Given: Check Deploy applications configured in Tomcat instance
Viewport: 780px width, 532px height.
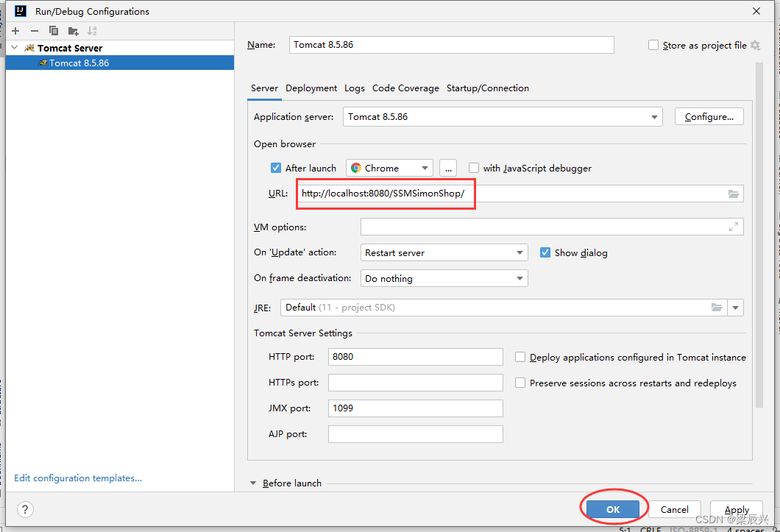Looking at the screenshot, I should pos(520,358).
